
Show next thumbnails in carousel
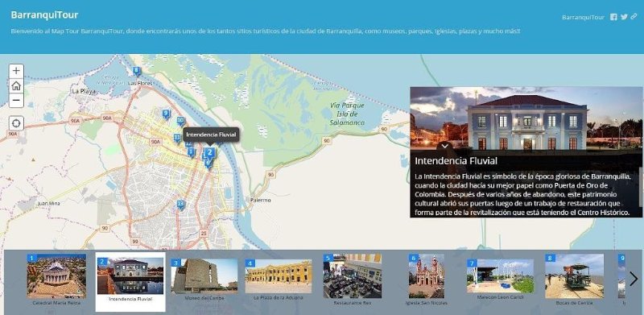coord(634,280)
